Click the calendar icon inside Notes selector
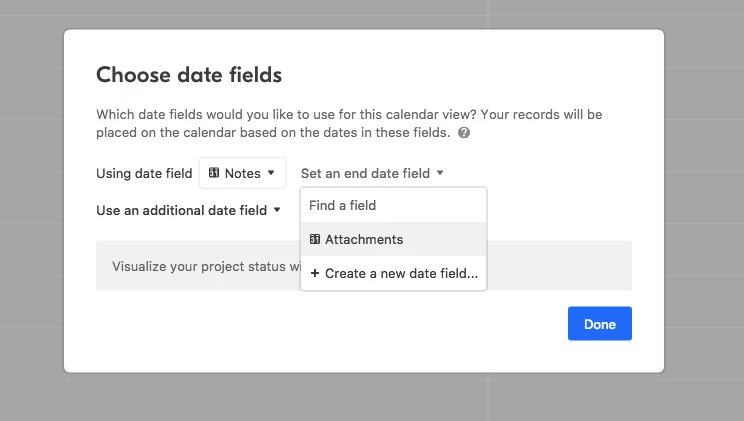 (214, 173)
